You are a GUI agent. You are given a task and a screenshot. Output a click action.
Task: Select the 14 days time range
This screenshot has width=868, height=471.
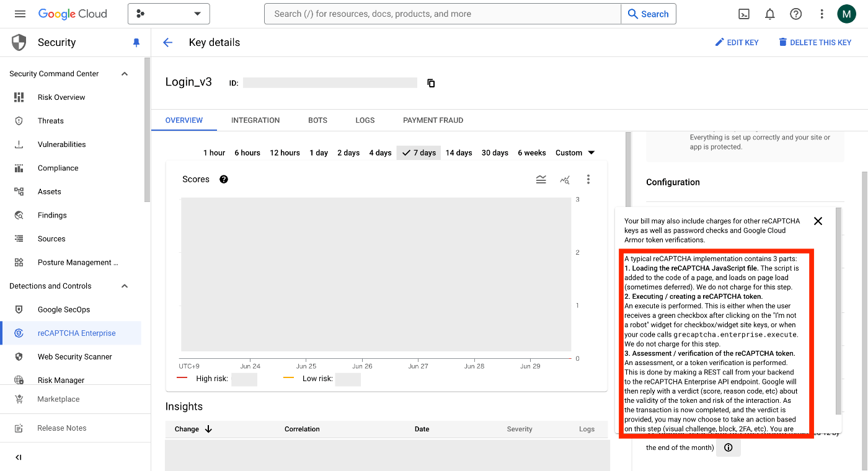(459, 152)
